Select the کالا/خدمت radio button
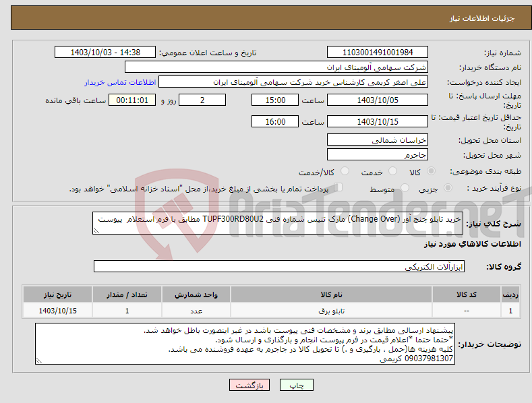 (345, 171)
